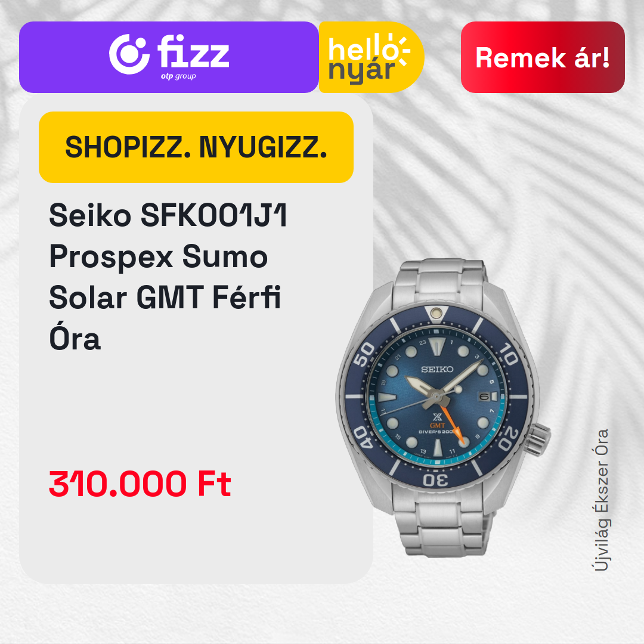Click the Újvilág Ékszer Óra vertical text
The width and height of the screenshot is (644, 644).
click(602, 500)
